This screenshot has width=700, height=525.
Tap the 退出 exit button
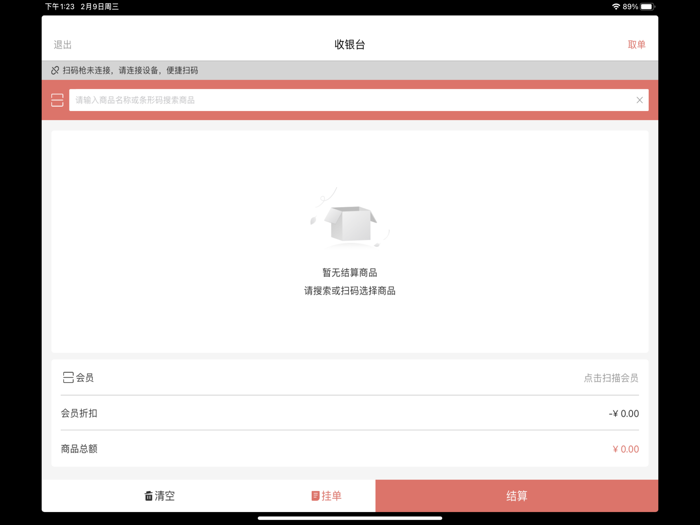62,45
